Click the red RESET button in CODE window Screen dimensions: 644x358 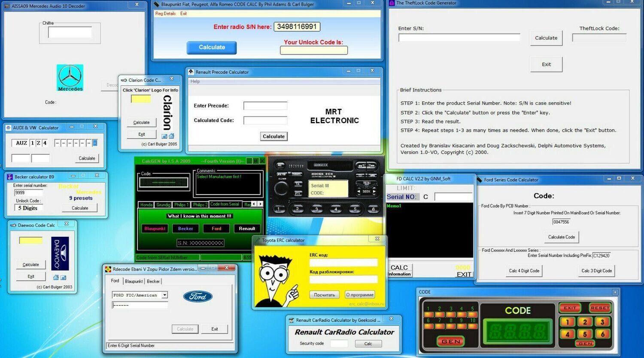point(600,308)
